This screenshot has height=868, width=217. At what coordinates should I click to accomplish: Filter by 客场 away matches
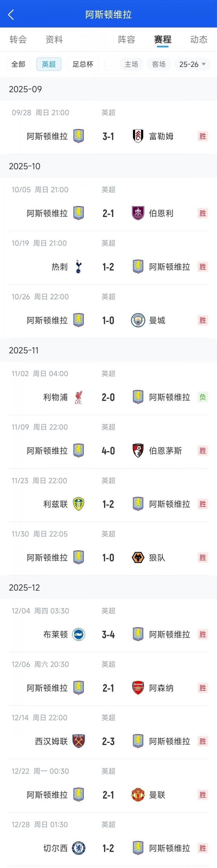click(x=159, y=64)
